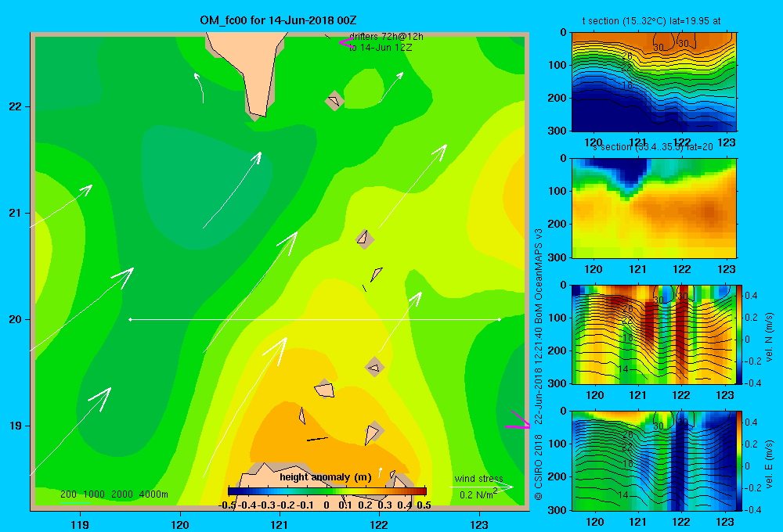Image resolution: width=783 pixels, height=532 pixels.
Task: Select the magenta drifter marker beside the drifters label
Action: [345, 42]
